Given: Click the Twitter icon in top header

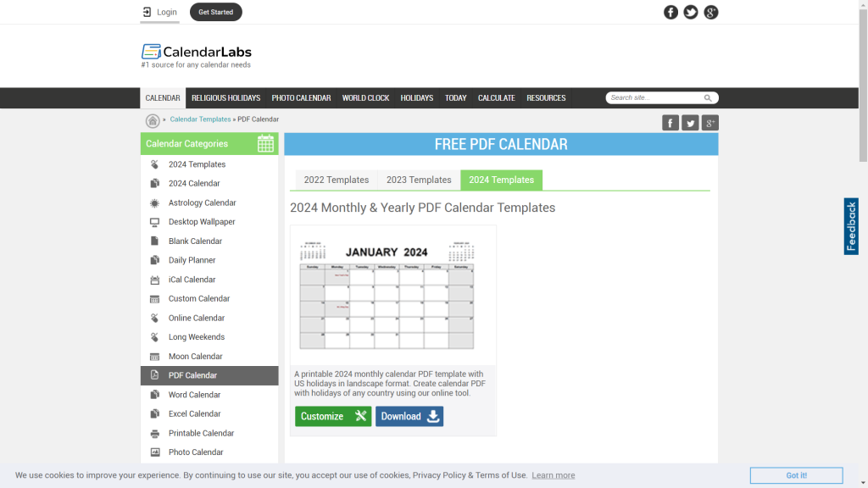Looking at the screenshot, I should tap(691, 12).
